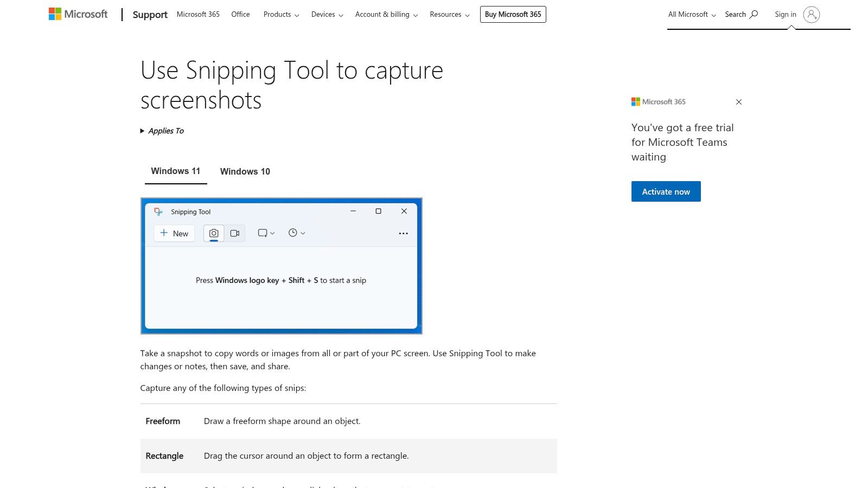Click the Sign in account avatar icon
The height and width of the screenshot is (488, 868).
811,15
